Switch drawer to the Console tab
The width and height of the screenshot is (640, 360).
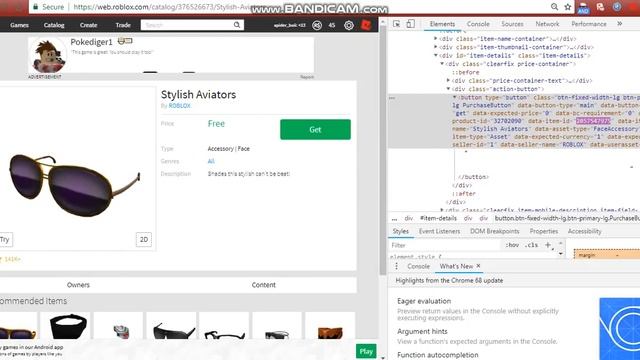(418, 266)
